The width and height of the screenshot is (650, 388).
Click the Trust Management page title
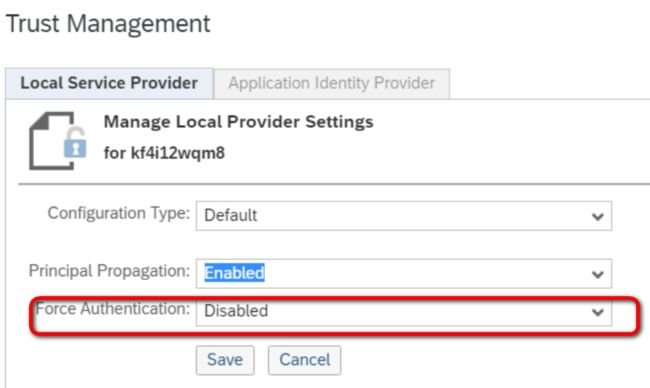[x=108, y=24]
